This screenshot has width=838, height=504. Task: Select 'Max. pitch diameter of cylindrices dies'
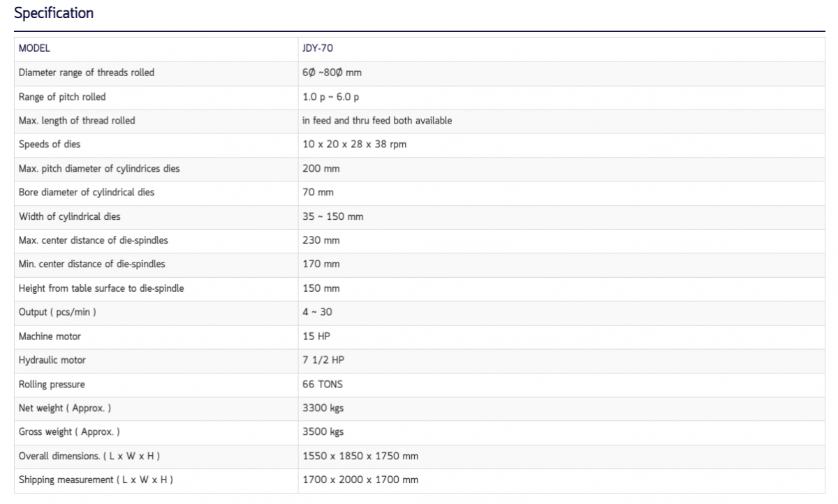tap(99, 169)
